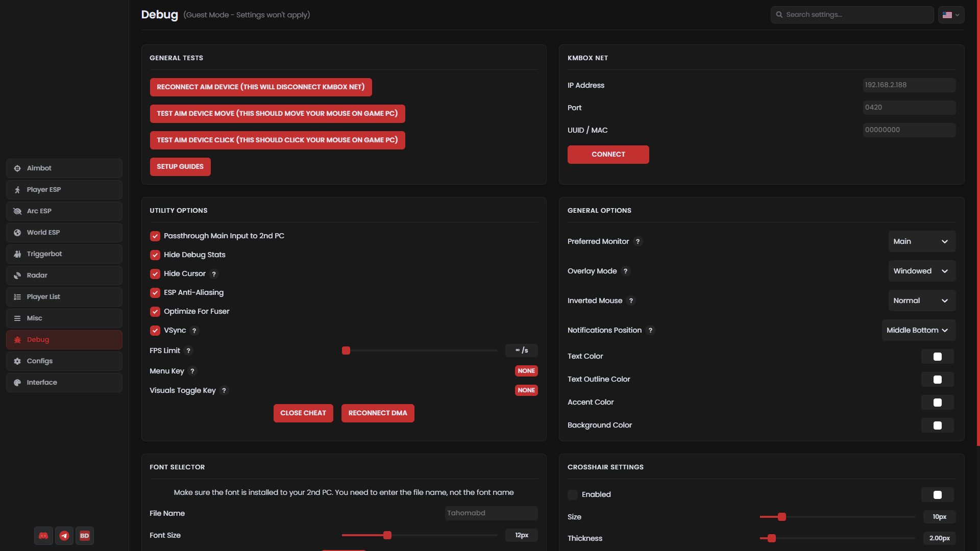Click the Close Cheat button
The image size is (980, 551).
coord(303,413)
